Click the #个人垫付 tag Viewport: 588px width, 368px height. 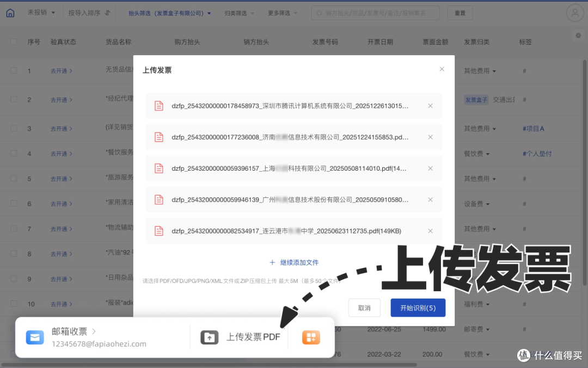click(537, 154)
